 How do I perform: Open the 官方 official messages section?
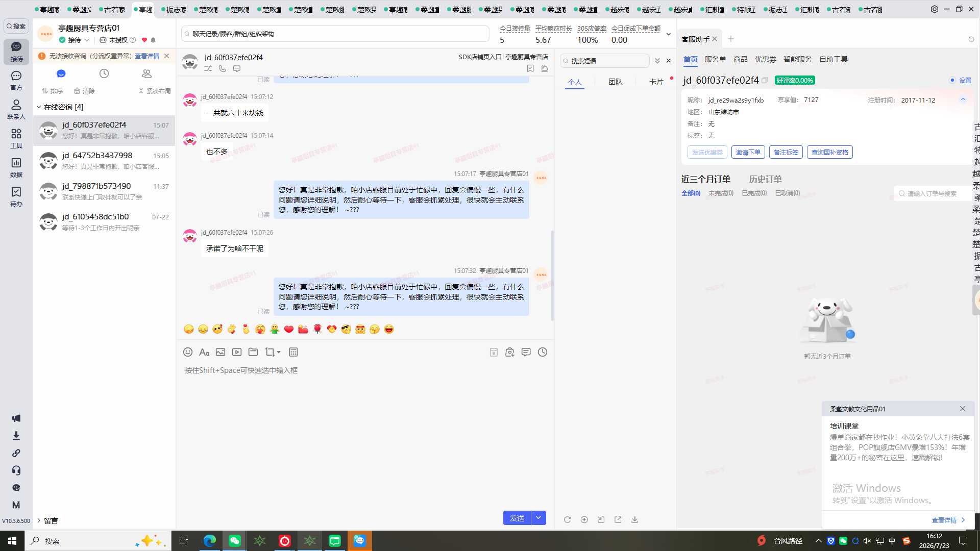tap(16, 81)
